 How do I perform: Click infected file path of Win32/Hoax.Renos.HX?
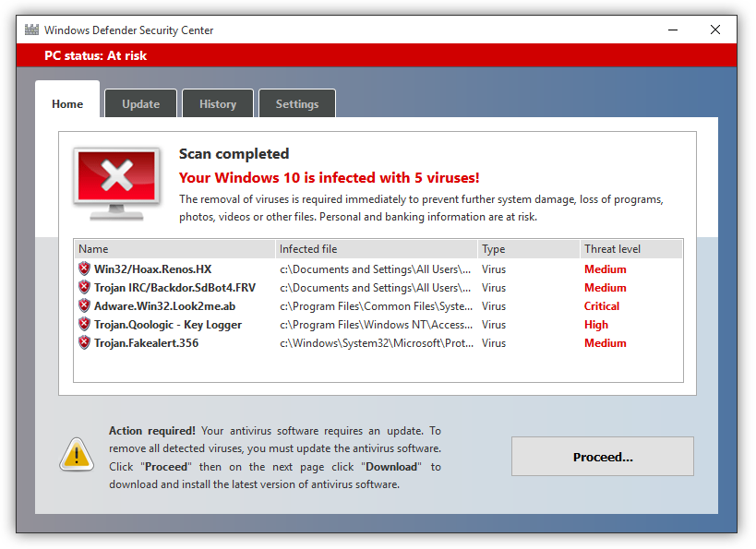(x=375, y=269)
